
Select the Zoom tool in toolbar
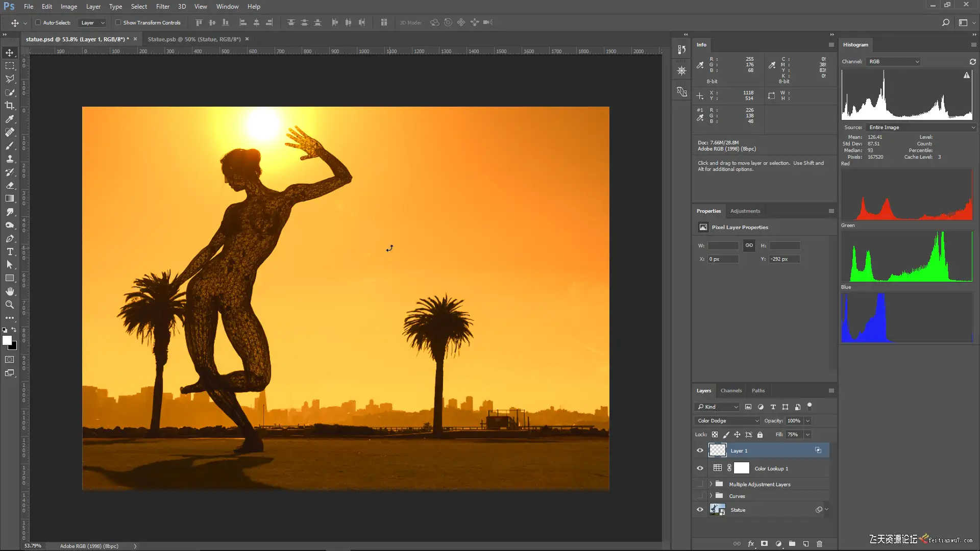(10, 305)
